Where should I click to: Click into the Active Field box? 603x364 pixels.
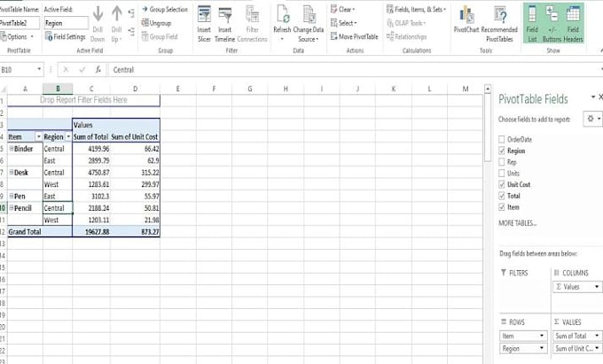[66, 23]
